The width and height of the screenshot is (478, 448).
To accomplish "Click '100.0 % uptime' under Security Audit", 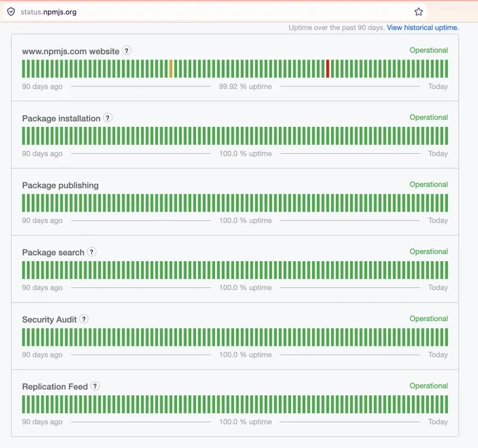I will pos(245,355).
